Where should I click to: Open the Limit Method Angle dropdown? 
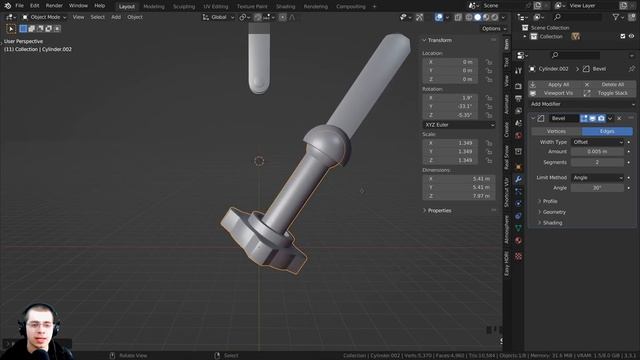(x=598, y=178)
